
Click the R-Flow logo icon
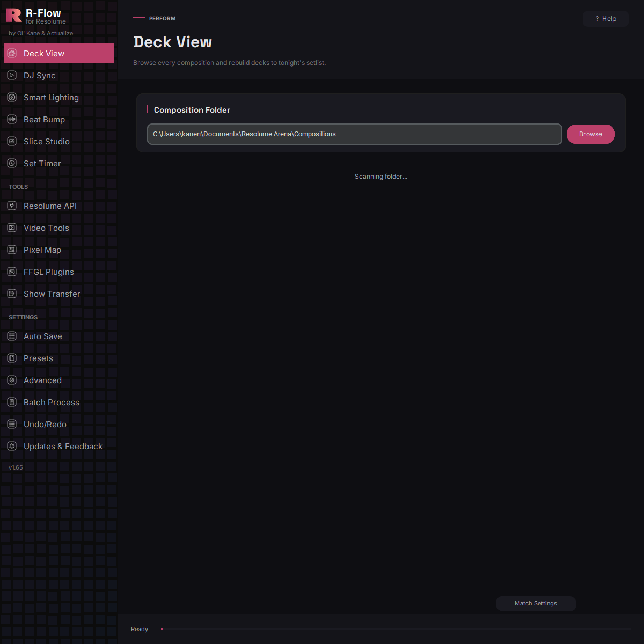pyautogui.click(x=13, y=15)
